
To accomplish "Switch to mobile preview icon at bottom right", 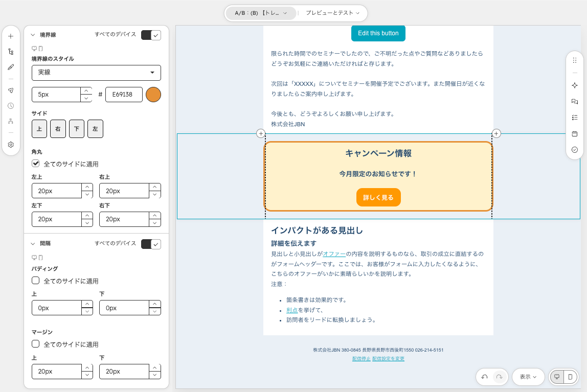I will (x=570, y=377).
